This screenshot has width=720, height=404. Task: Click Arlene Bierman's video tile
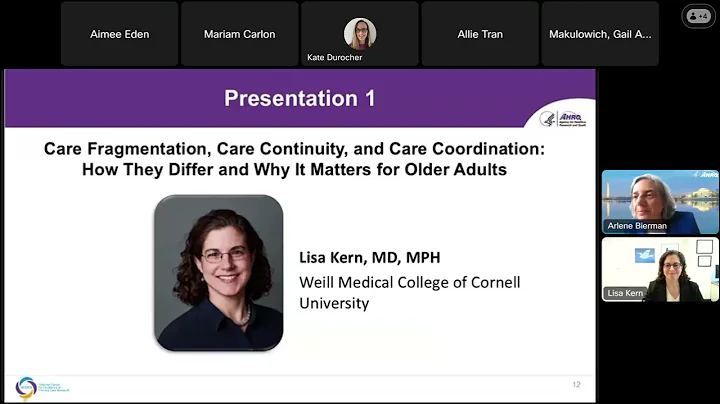click(x=660, y=202)
